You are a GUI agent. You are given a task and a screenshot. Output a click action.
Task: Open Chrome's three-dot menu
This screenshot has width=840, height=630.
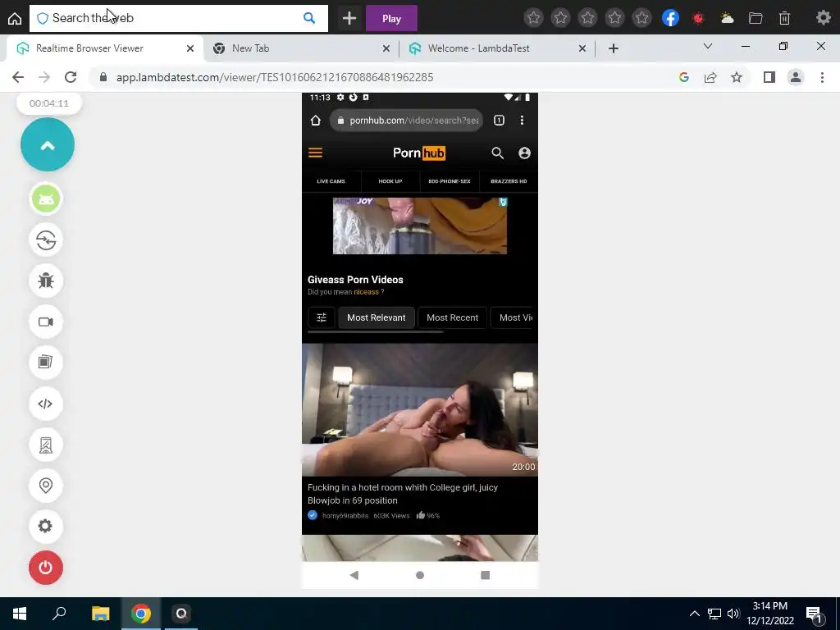point(822,77)
